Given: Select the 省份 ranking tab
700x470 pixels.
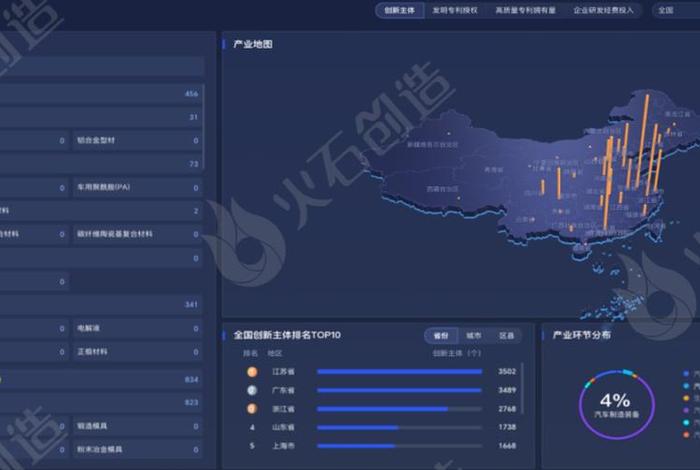Looking at the screenshot, I should 441,336.
